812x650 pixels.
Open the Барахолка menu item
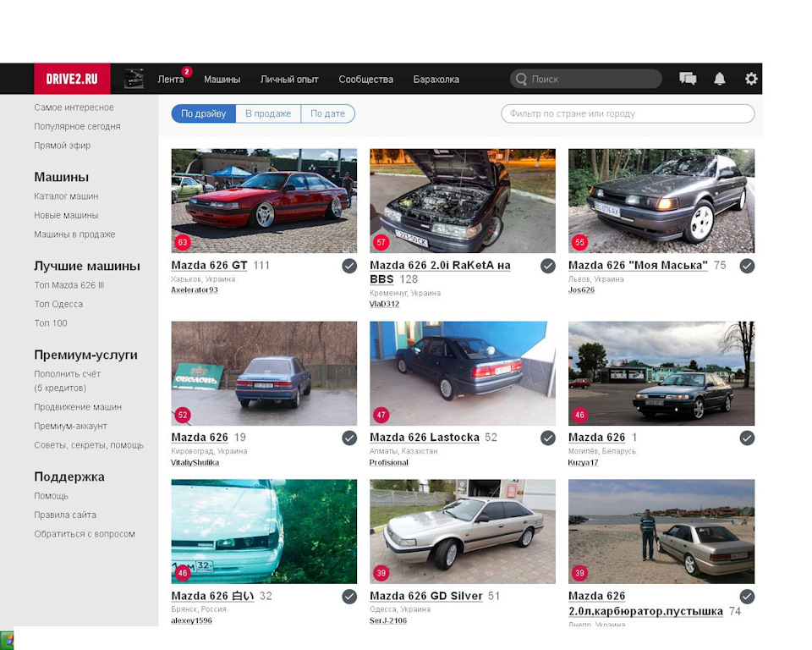coord(436,80)
